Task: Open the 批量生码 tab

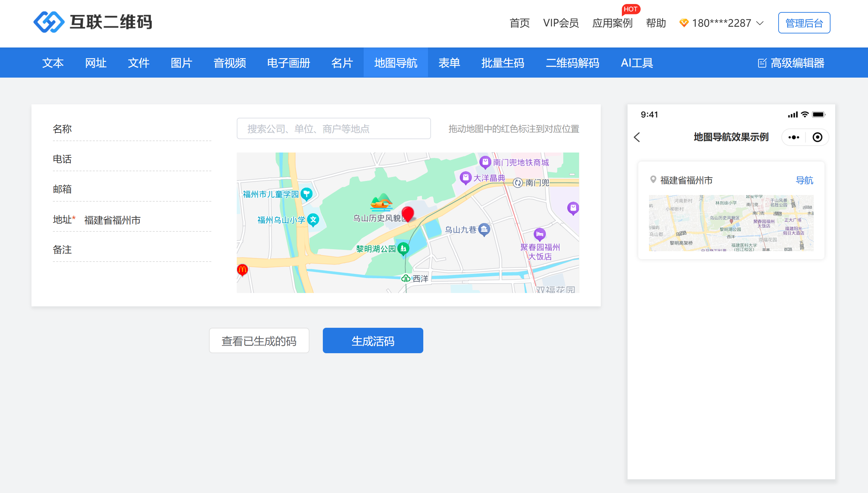Action: [503, 63]
